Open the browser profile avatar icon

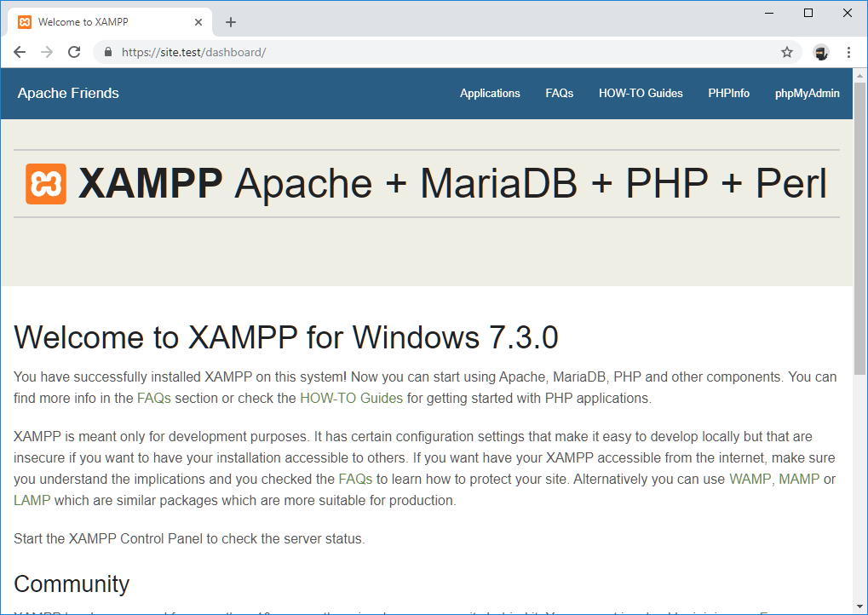click(x=820, y=52)
